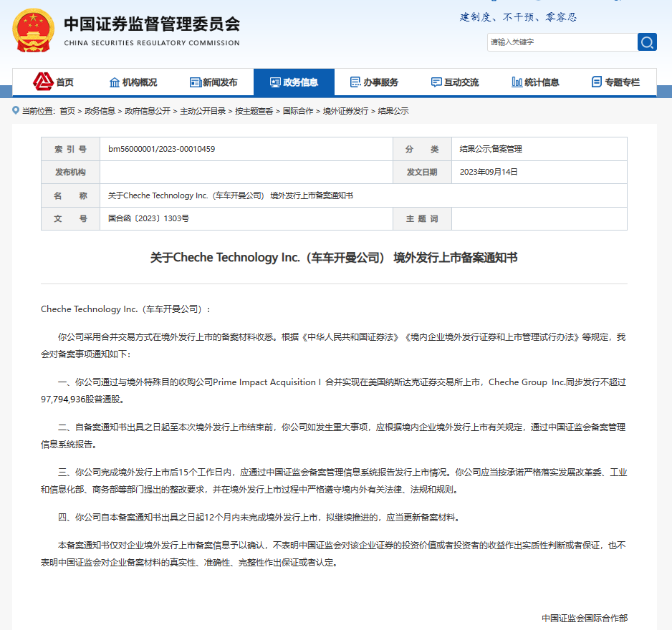Click the red home icon in navigation
The width and height of the screenshot is (672, 630).
click(43, 82)
